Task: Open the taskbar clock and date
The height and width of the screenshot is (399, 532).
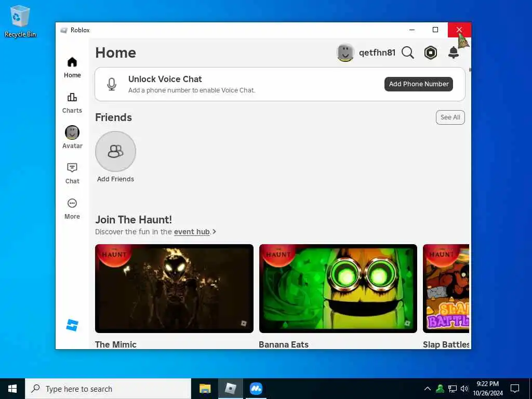Action: (488, 389)
